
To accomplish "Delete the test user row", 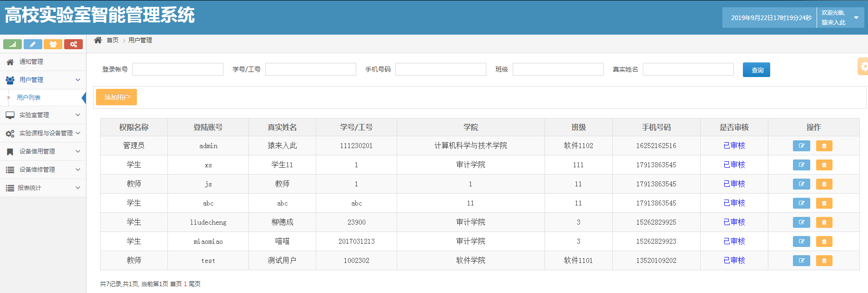I will click(x=824, y=261).
